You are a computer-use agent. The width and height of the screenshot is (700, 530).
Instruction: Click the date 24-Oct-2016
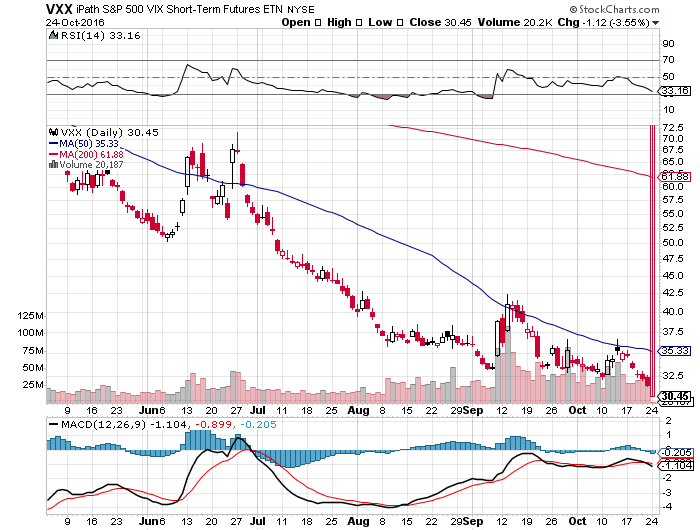tap(75, 22)
